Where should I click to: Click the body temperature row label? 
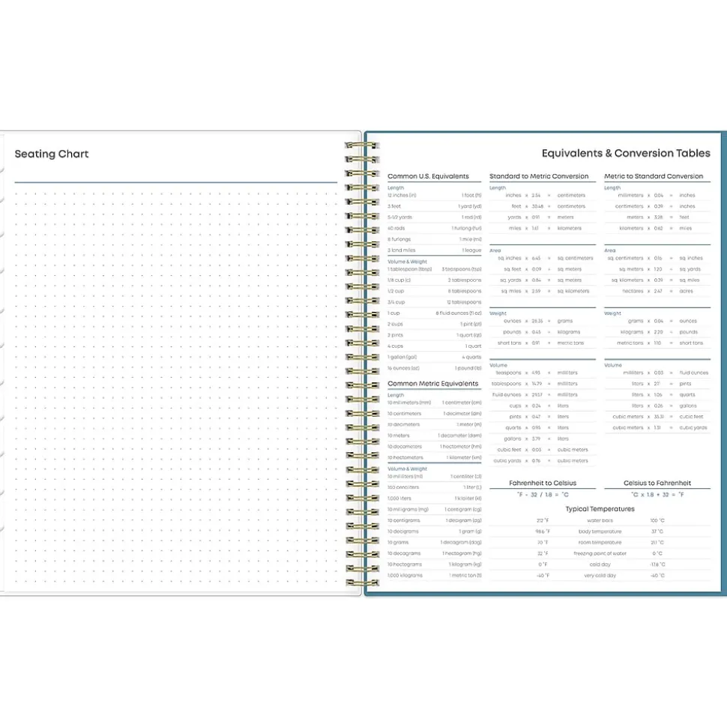600,532
